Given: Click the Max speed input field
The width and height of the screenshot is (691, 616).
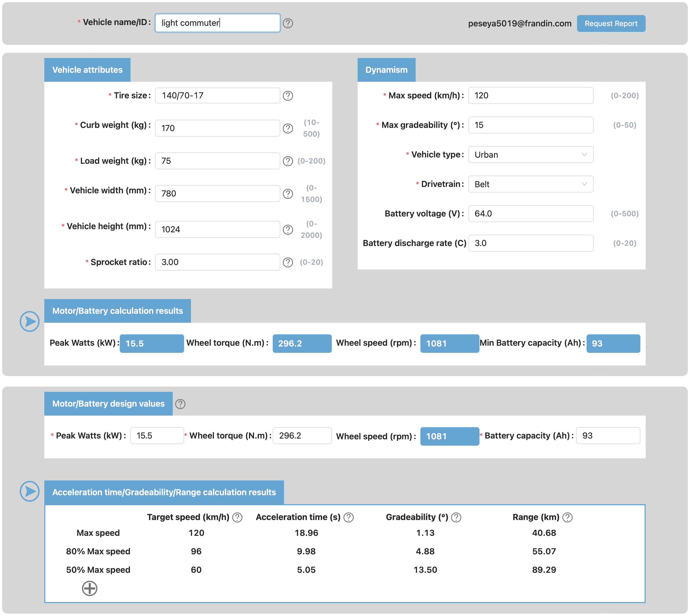Looking at the screenshot, I should 531,95.
